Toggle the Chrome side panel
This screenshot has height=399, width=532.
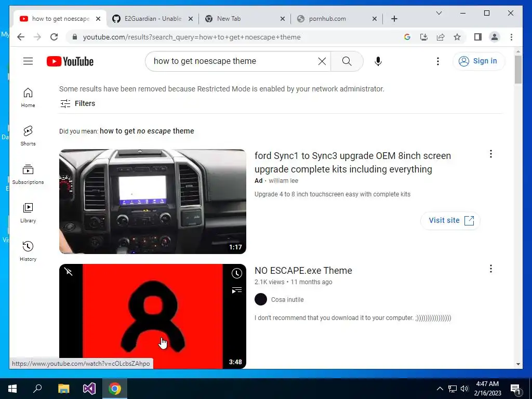click(478, 37)
